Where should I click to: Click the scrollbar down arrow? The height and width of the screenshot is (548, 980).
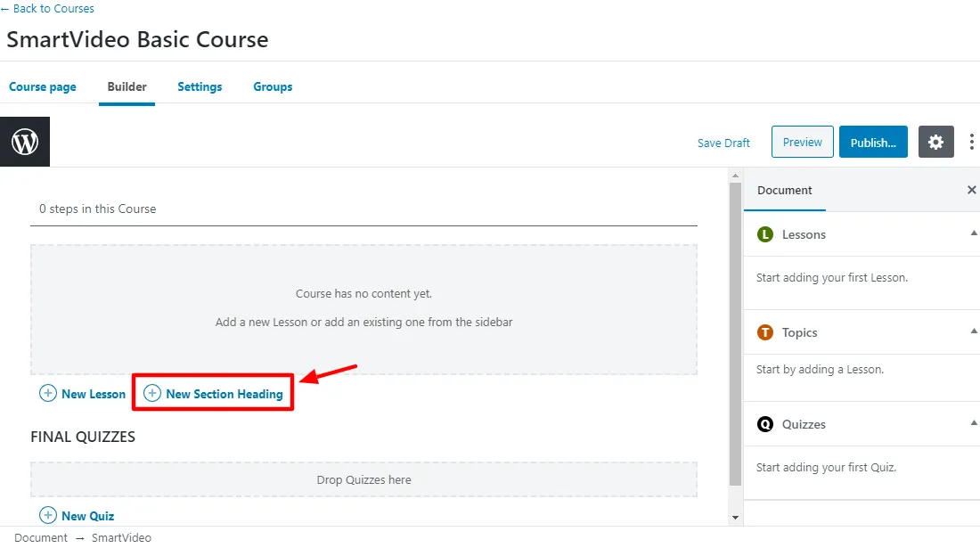click(x=735, y=518)
